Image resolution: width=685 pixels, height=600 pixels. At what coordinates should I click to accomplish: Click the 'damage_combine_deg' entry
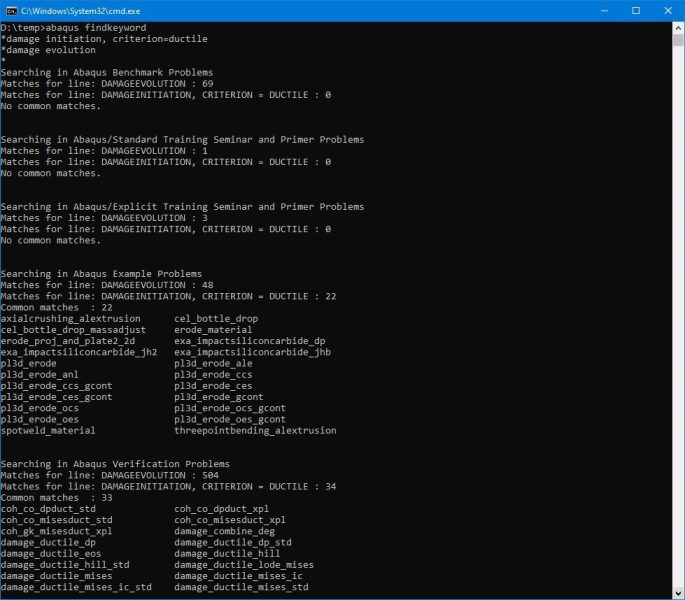pyautogui.click(x=224, y=532)
